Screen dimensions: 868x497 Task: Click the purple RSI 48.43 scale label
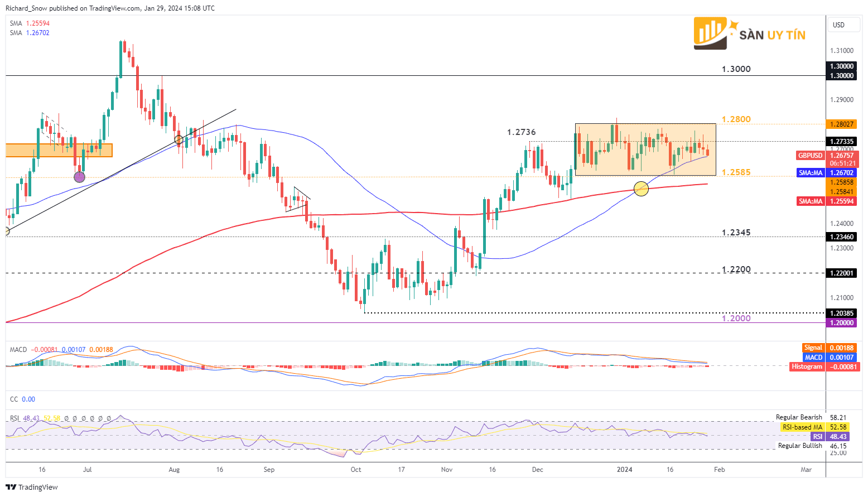click(x=830, y=437)
